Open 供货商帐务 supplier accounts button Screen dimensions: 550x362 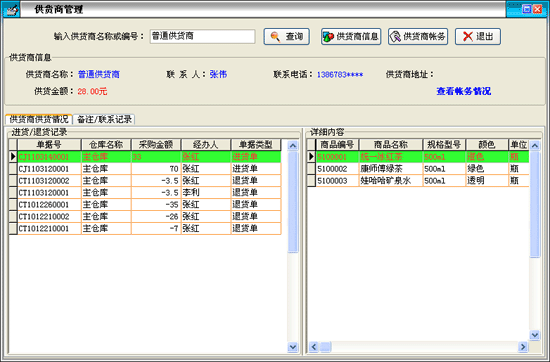[x=418, y=36]
